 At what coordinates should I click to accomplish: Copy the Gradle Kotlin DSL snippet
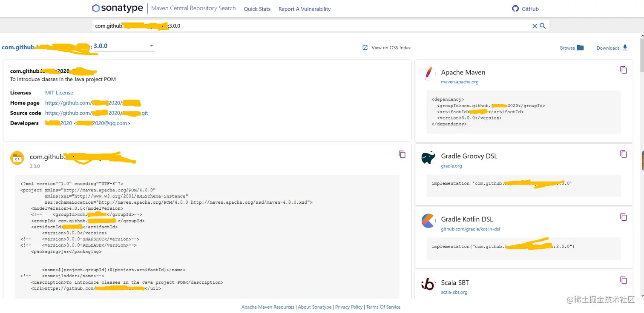tap(624, 217)
